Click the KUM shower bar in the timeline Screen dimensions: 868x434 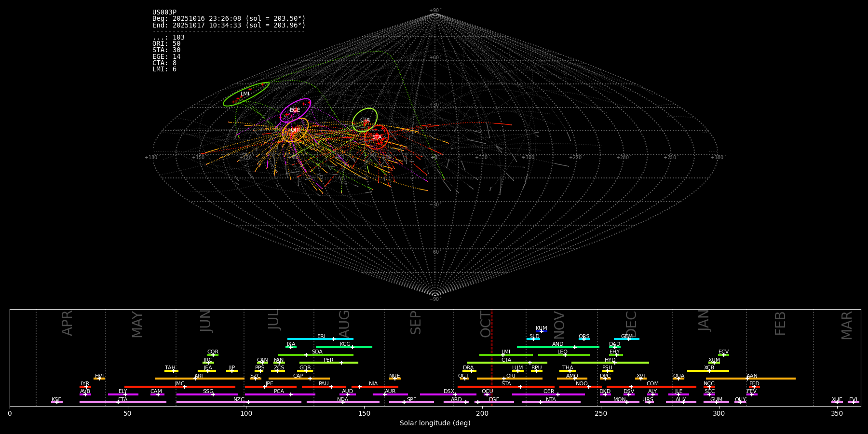(542, 331)
